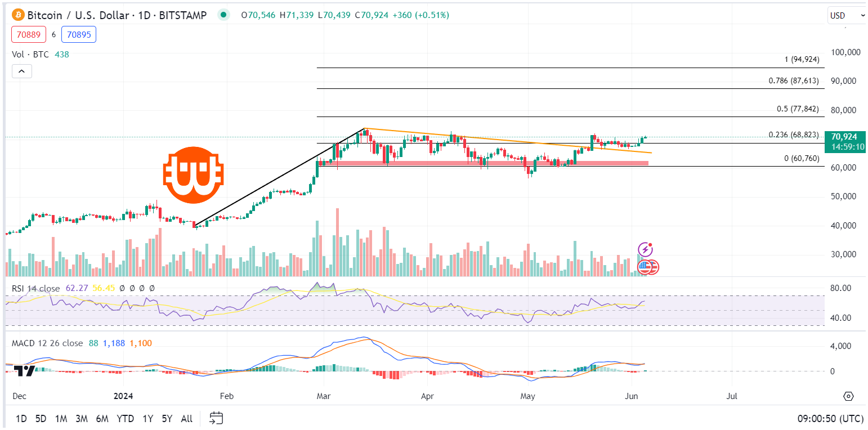Click the red 70889 sell price button
This screenshot has height=430, width=868.
tap(28, 34)
